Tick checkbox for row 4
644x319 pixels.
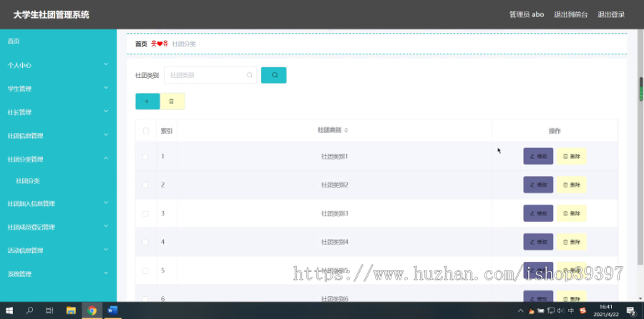145,242
